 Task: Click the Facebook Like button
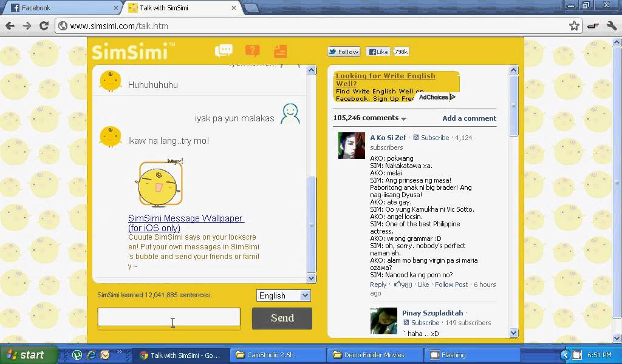point(378,52)
